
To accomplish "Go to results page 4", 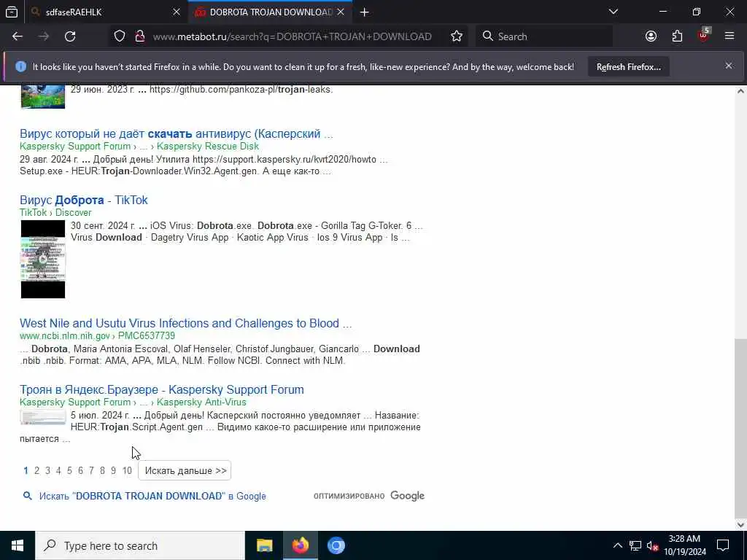I will 58,470.
